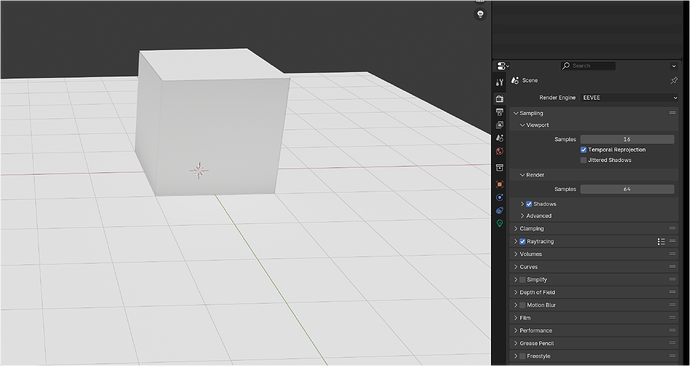Expand the Film panel
Screen dimensions: 690x366
pos(516,318)
